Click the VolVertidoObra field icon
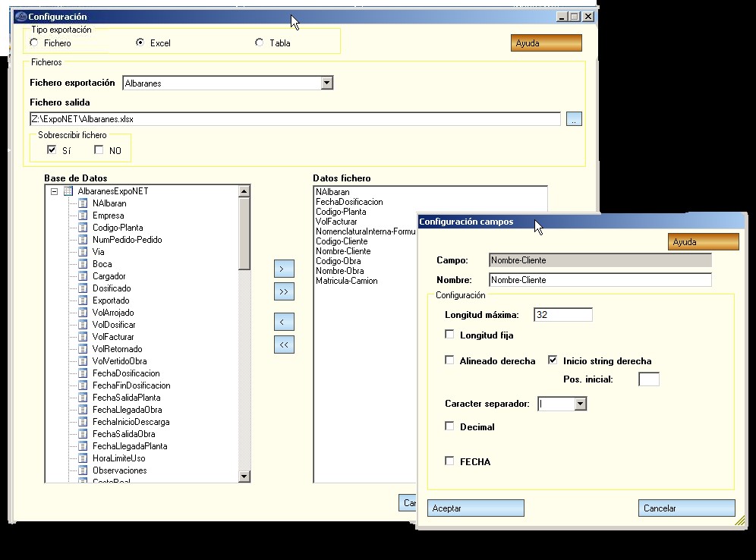Image resolution: width=756 pixels, height=560 pixels. 83,361
